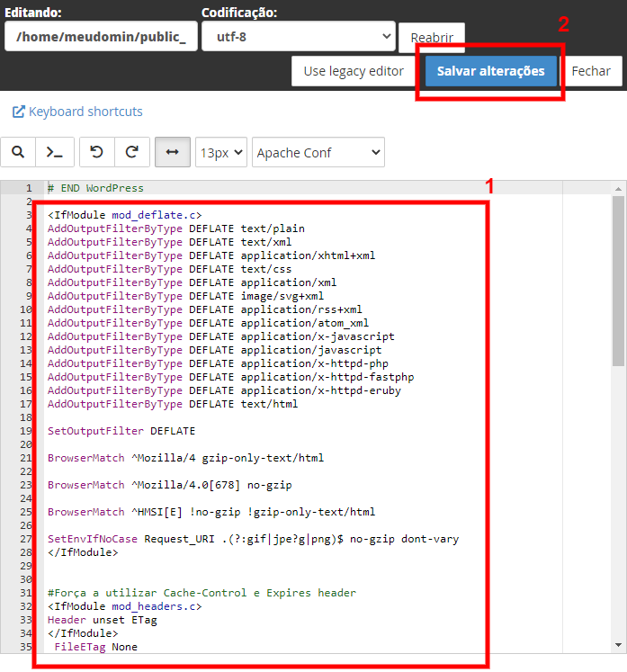Viewport: 627px width, 672px height.
Task: Click the 'BrowserMatch ^HMSI[E]' line
Action: tap(211, 512)
